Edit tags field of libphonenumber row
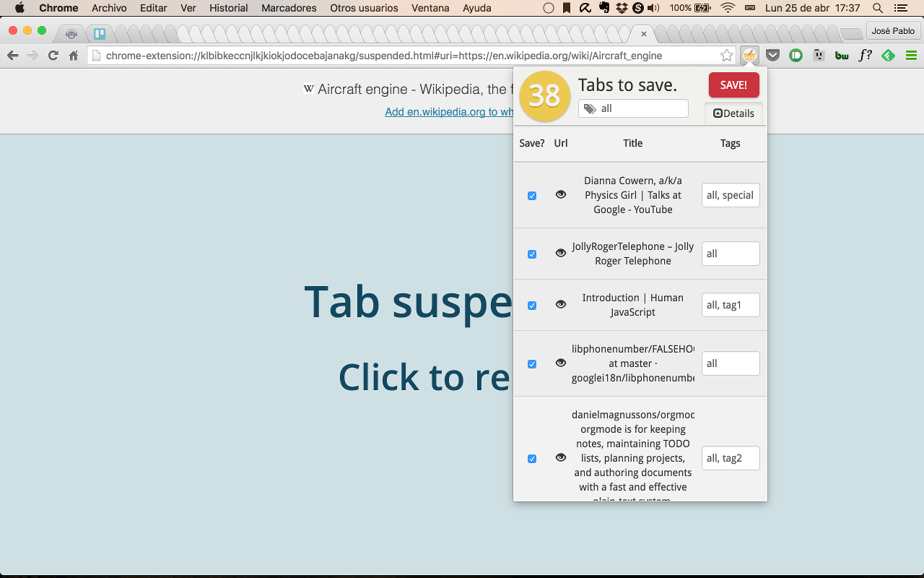924x578 pixels. tap(731, 363)
